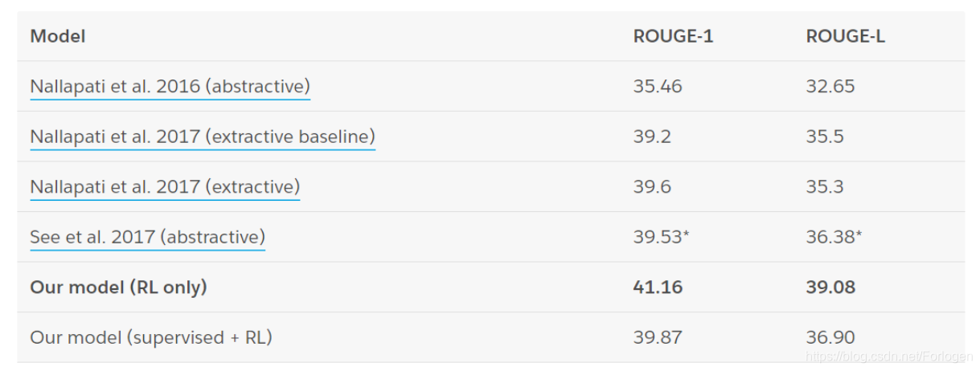Select the 39.6 ROUGE-1 cell

pyautogui.click(x=652, y=187)
